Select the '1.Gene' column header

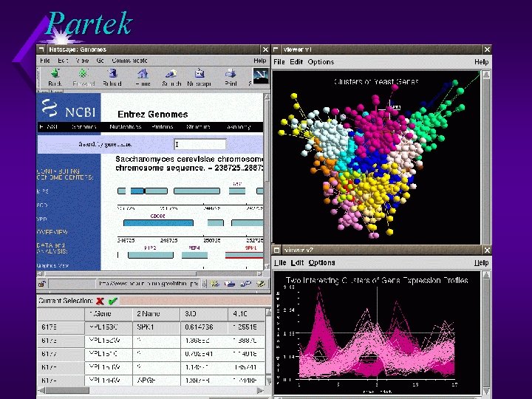pos(109,314)
